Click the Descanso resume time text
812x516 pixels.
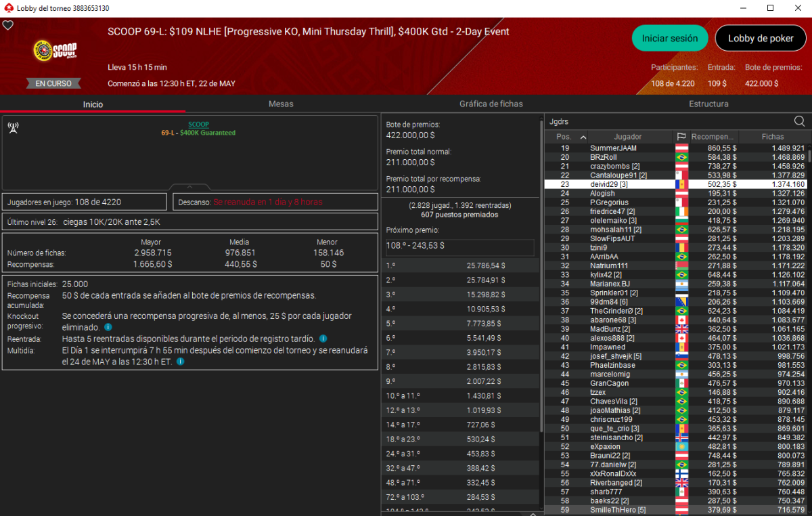pyautogui.click(x=268, y=202)
